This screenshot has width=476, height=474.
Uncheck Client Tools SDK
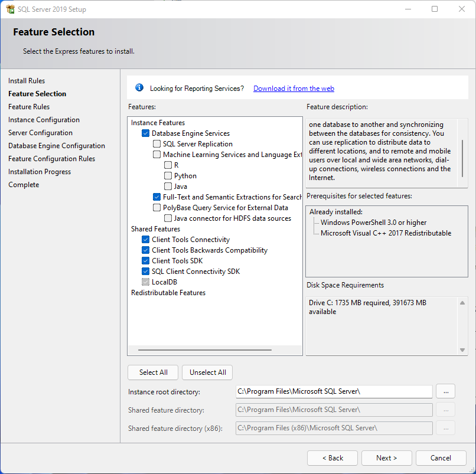point(145,261)
